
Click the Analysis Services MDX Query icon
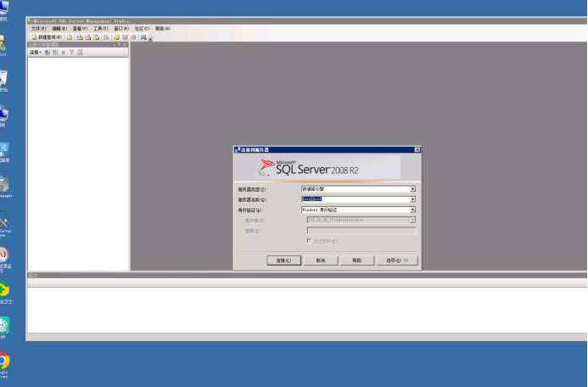(x=80, y=37)
